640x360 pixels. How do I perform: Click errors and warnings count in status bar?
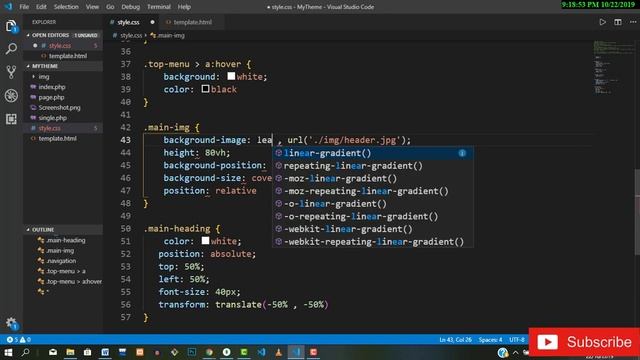18,340
